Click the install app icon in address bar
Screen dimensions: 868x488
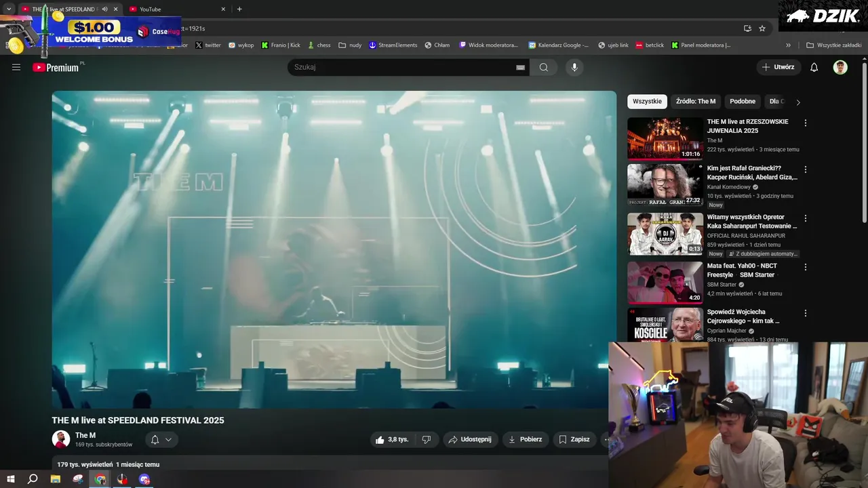point(747,28)
